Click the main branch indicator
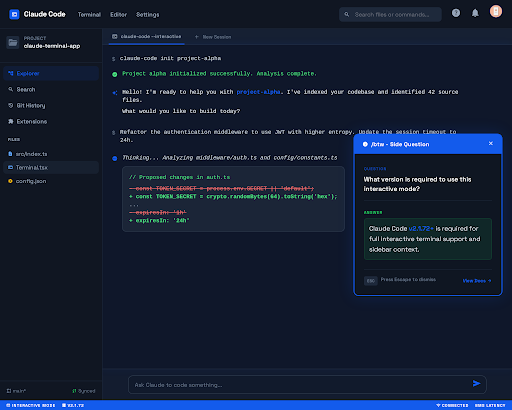The width and height of the screenshot is (512, 410). coord(16,391)
